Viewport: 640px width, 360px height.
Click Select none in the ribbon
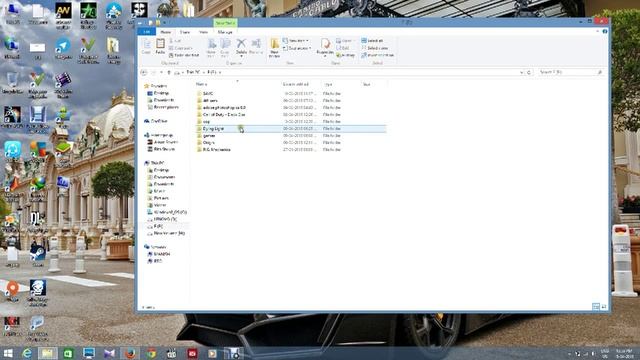click(x=375, y=48)
